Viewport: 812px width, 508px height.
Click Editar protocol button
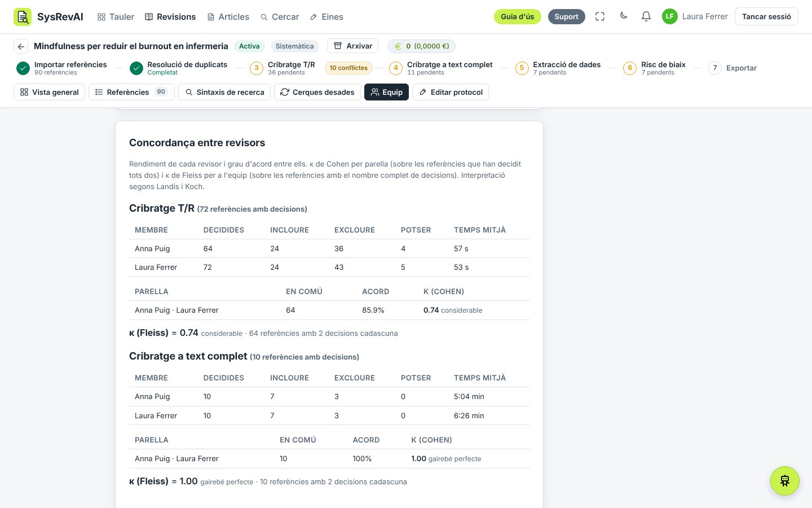(x=451, y=92)
